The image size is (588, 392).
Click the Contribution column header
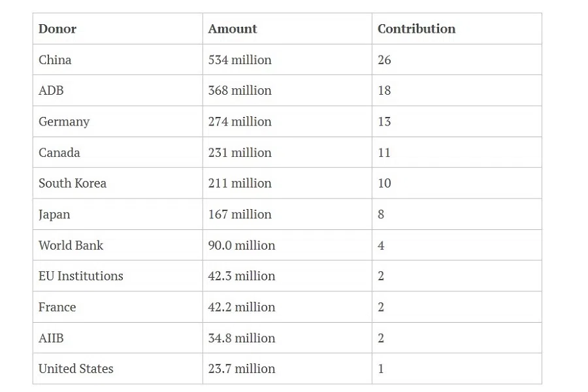click(416, 29)
